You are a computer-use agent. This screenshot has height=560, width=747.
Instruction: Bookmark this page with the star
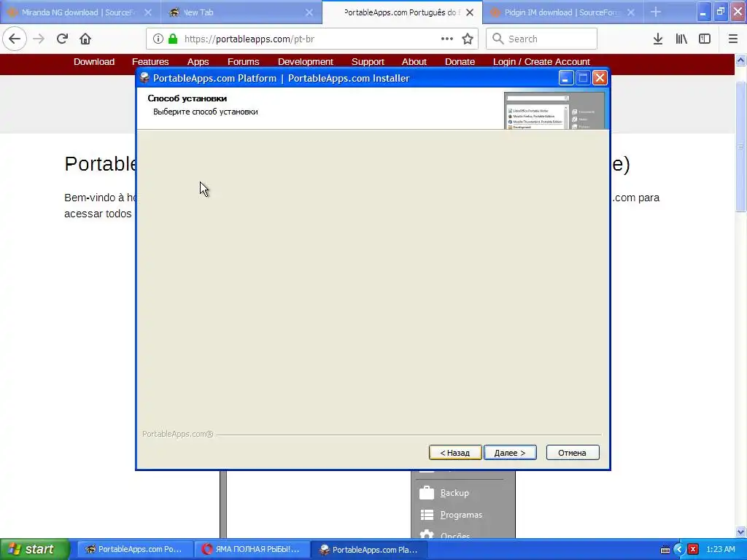[x=468, y=39]
